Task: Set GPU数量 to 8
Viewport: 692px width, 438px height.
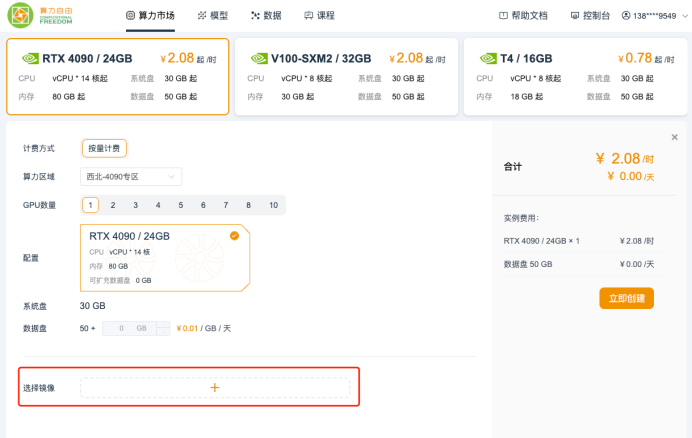Action: pyautogui.click(x=248, y=205)
